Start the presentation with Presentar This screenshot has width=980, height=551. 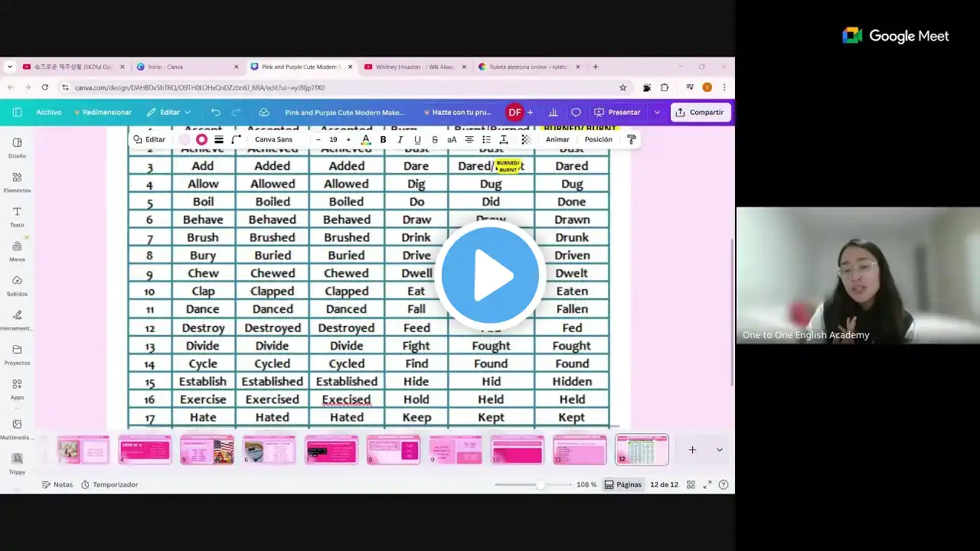click(x=617, y=112)
